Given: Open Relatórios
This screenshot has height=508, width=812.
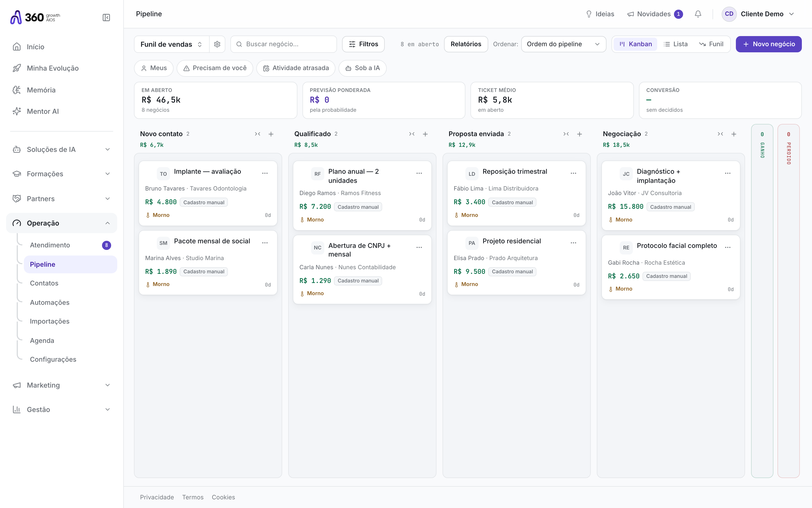Looking at the screenshot, I should point(466,44).
